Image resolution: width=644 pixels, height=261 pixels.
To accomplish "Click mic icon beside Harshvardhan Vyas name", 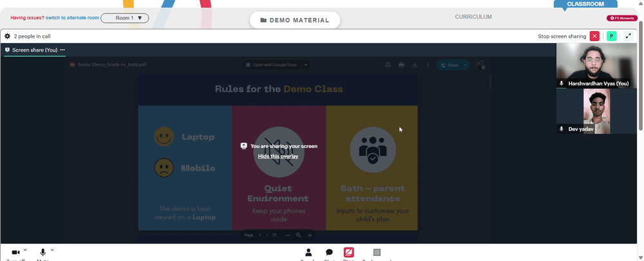I will click(562, 83).
